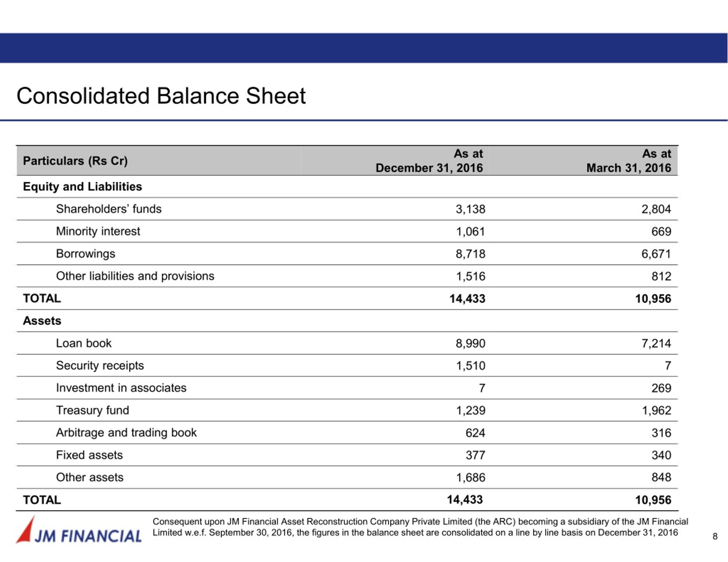Click the Investment in associates value 269
Viewport: 728px width, 562px height.
(661, 388)
